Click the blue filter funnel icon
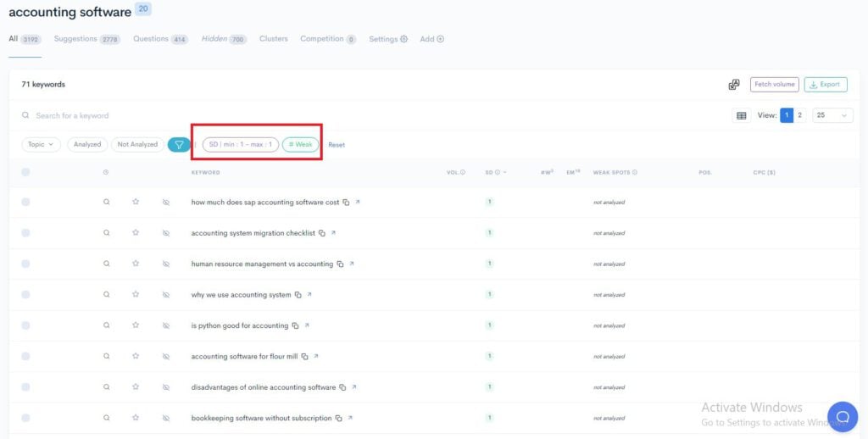This screenshot has height=439, width=868. [x=179, y=144]
